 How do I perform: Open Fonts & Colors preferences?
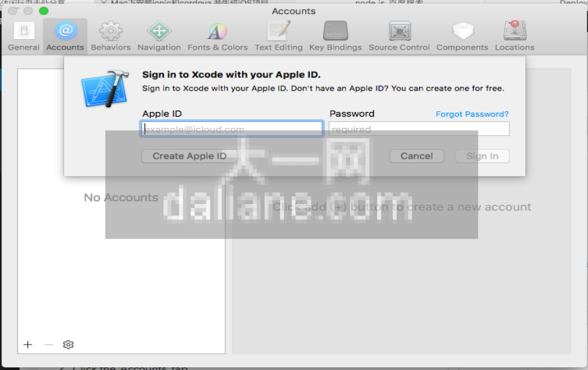(x=217, y=36)
